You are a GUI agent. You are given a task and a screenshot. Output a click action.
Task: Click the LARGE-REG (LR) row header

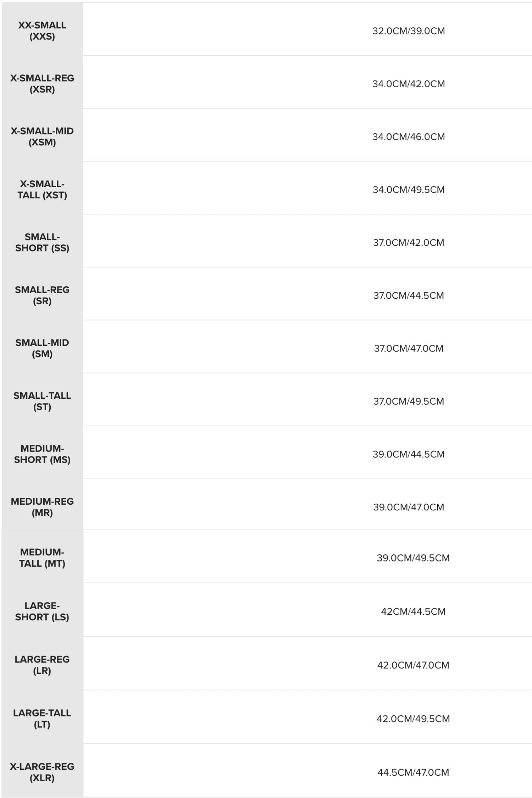pyautogui.click(x=42, y=665)
